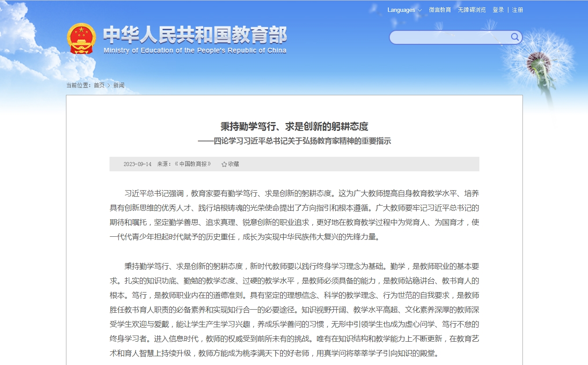588x365 pixels.
Task: Open 新闻 in the breadcrumb
Action: [x=119, y=85]
